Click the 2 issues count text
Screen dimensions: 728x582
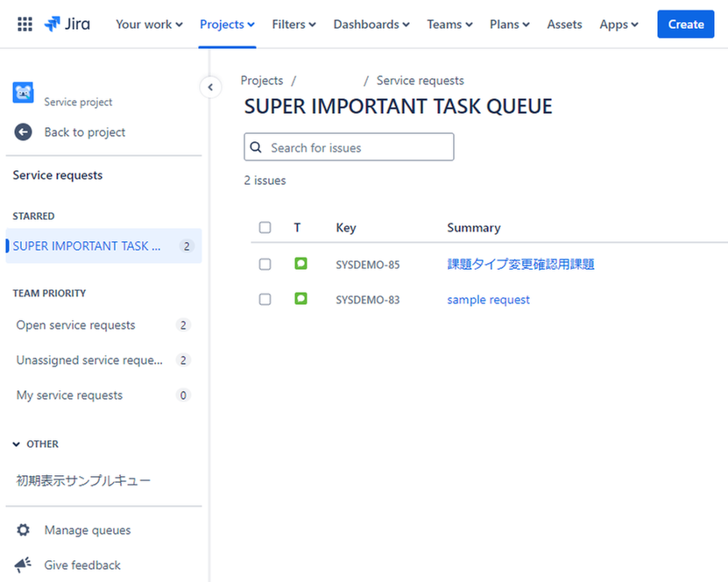(265, 181)
